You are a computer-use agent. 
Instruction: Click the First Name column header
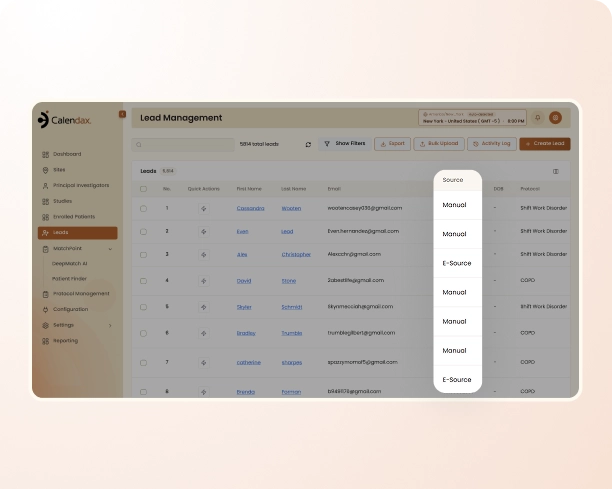[249, 189]
